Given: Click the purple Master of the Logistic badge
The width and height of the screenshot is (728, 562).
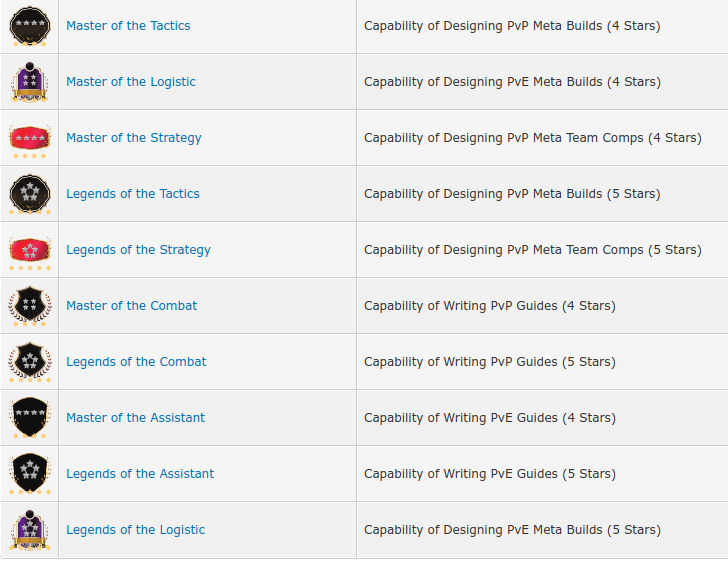Looking at the screenshot, I should 30,82.
